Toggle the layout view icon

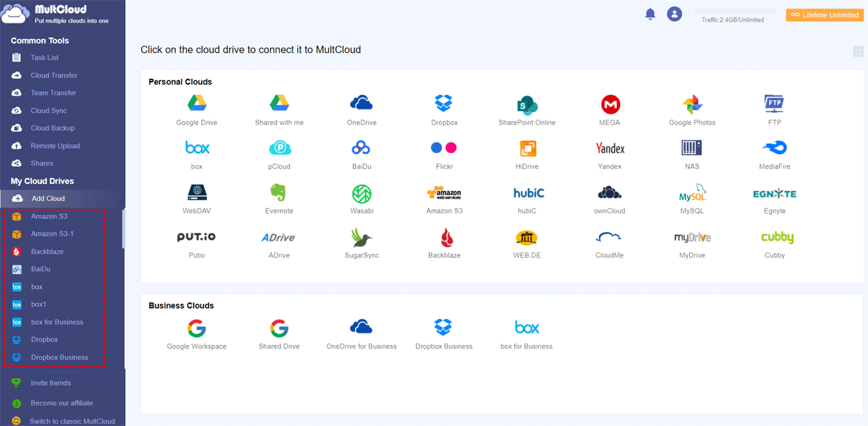859,51
